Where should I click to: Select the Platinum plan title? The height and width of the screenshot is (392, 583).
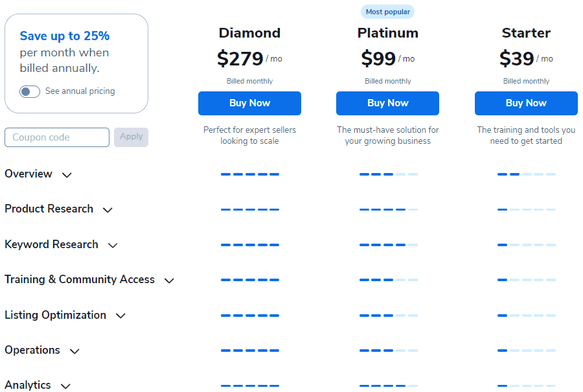coord(387,33)
